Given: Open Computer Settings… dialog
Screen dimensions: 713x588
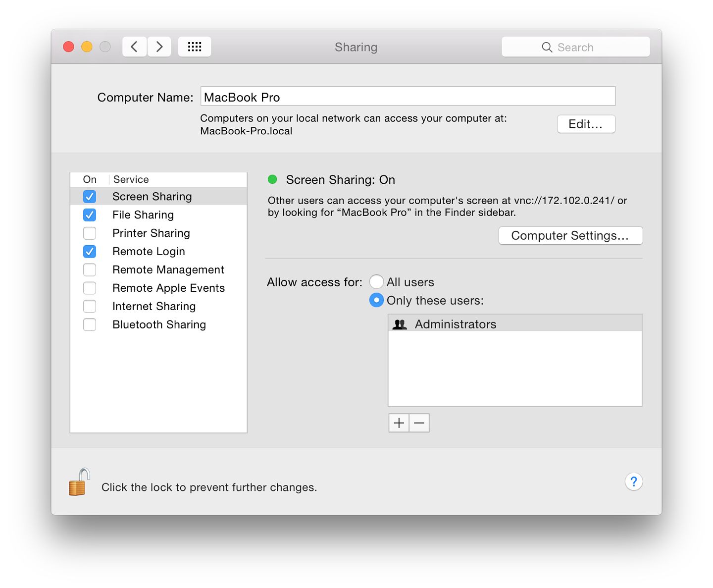Looking at the screenshot, I should 570,235.
